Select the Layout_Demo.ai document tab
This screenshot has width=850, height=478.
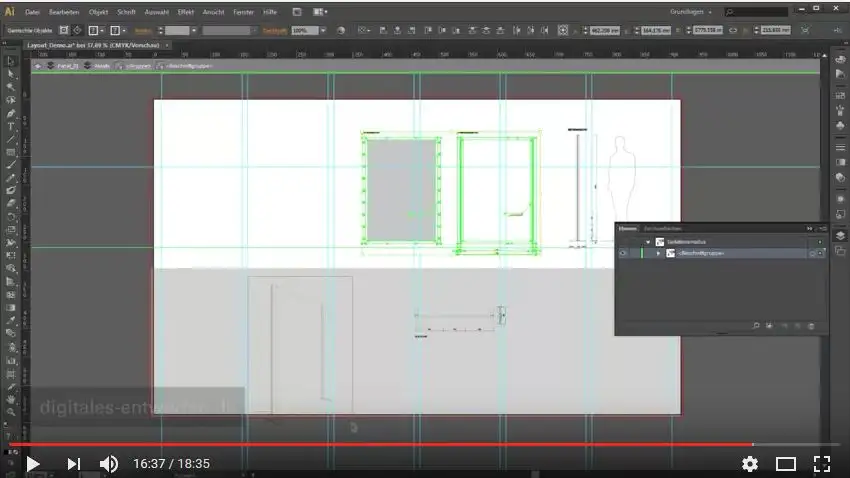(x=93, y=46)
